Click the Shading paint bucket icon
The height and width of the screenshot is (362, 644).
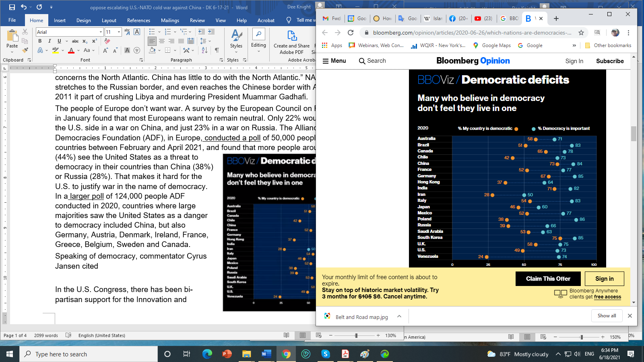tap(152, 50)
